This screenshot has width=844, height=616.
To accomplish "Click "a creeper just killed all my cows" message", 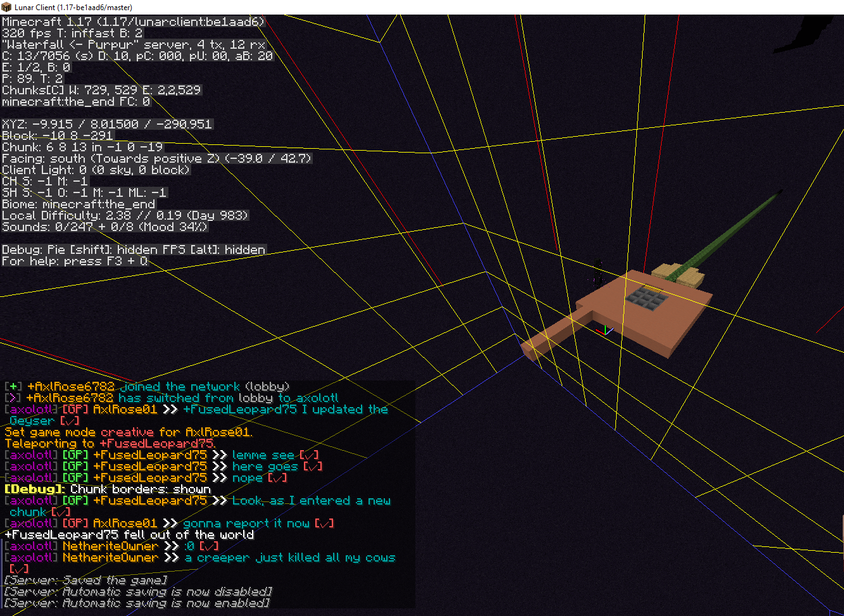I will tap(290, 558).
